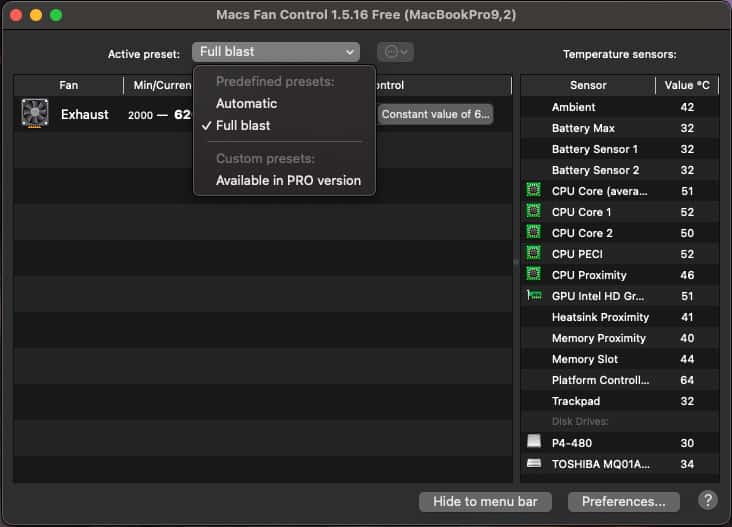Click the TOSHIBA MQ01A drive icon
Screen dimensions: 732x527
pyautogui.click(x=534, y=463)
